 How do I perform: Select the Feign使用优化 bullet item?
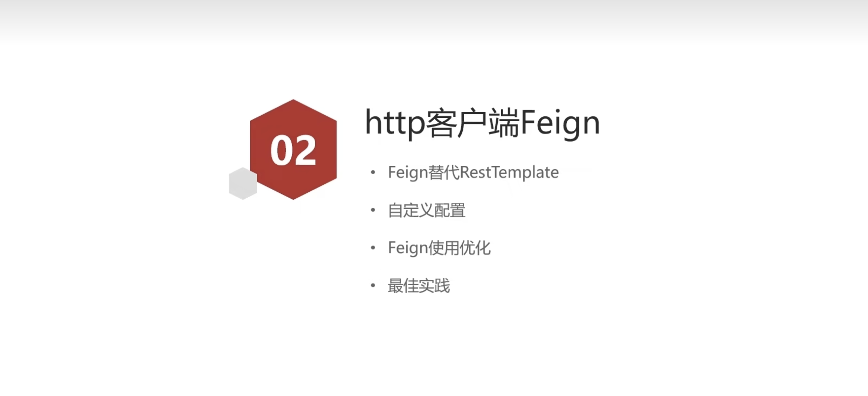(439, 248)
